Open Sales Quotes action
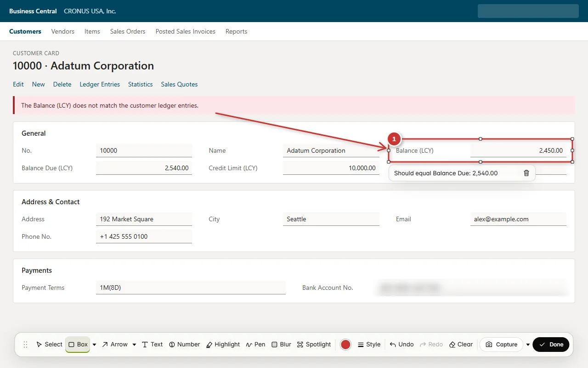 (x=180, y=84)
